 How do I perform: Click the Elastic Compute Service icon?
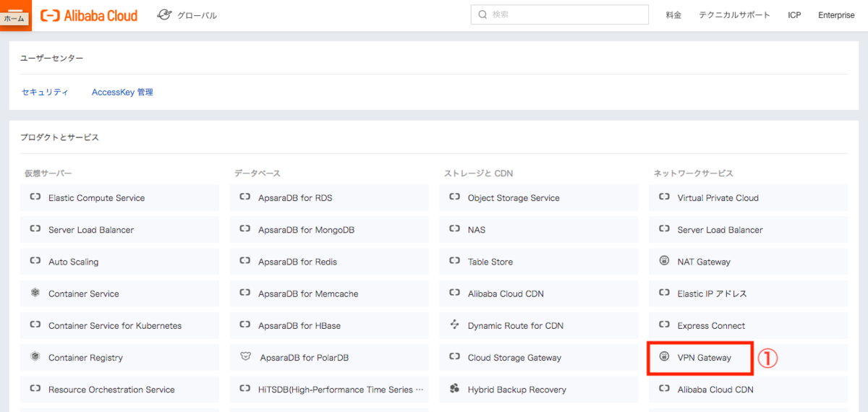click(x=35, y=197)
